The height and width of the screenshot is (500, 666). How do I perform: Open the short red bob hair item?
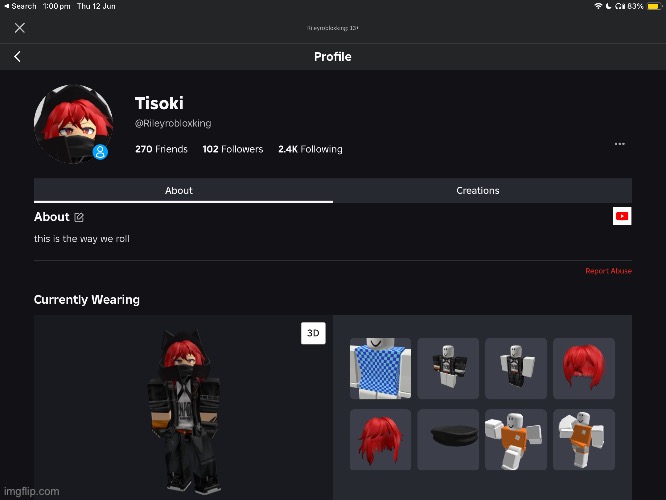[x=584, y=368]
